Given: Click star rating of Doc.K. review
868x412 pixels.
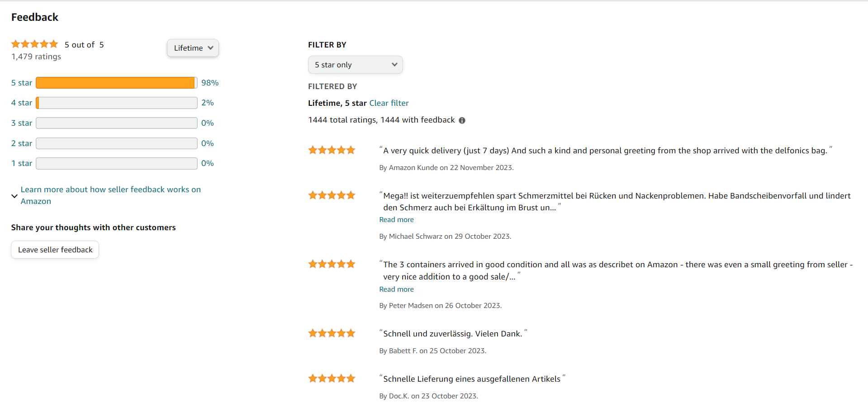Looking at the screenshot, I should pos(332,379).
